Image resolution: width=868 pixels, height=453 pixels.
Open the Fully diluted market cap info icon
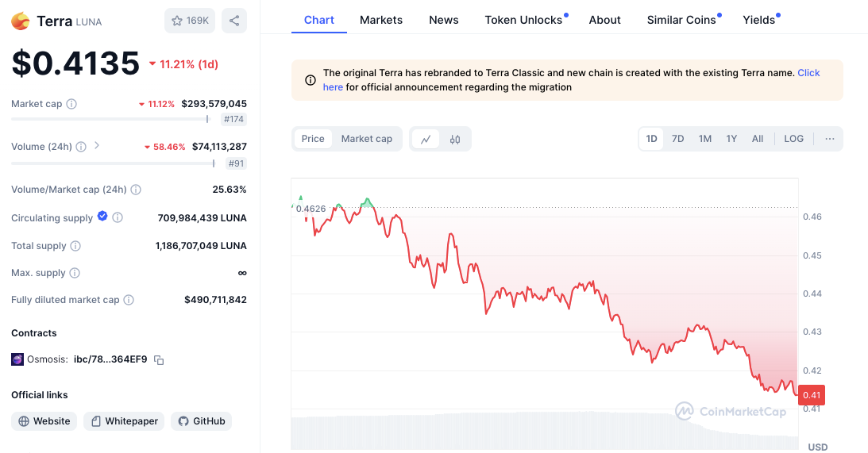(129, 300)
